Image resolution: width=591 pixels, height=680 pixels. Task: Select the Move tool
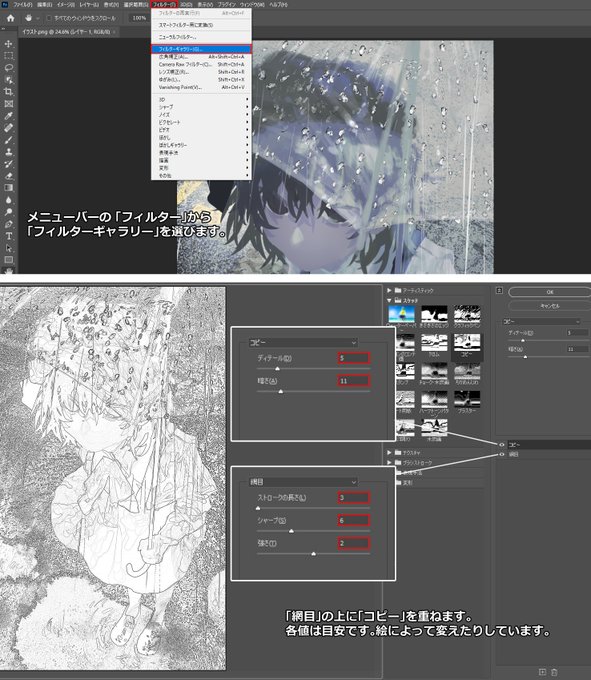click(8, 44)
